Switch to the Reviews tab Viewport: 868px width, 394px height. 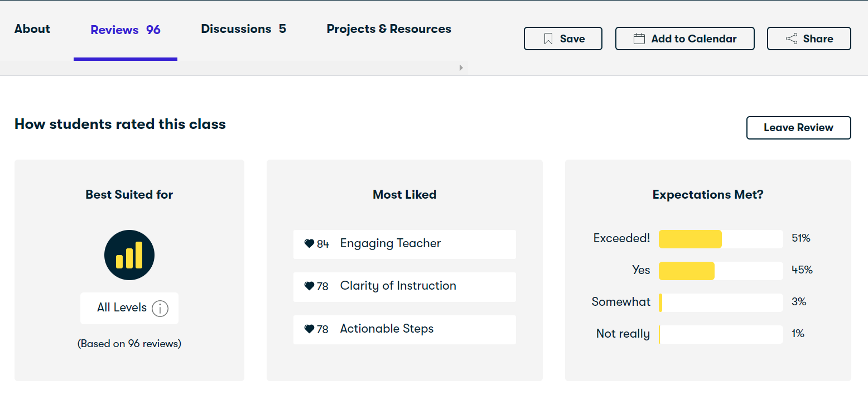tap(126, 30)
